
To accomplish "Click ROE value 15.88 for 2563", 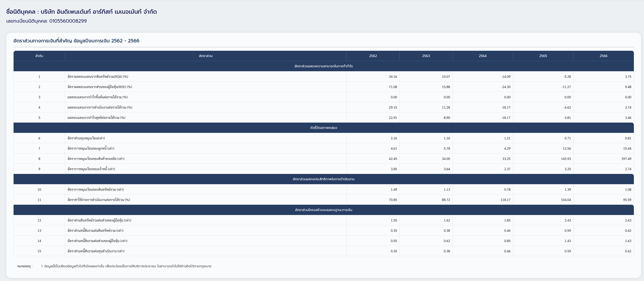I will pyautogui.click(x=446, y=87).
